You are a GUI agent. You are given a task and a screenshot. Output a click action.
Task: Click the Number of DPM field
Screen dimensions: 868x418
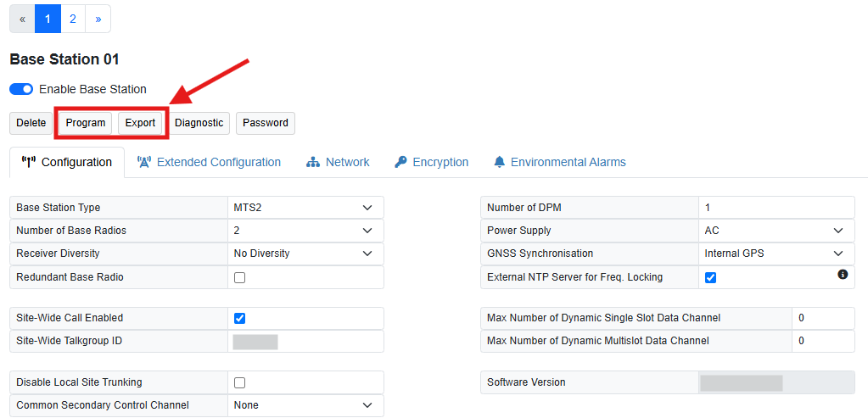(776, 208)
